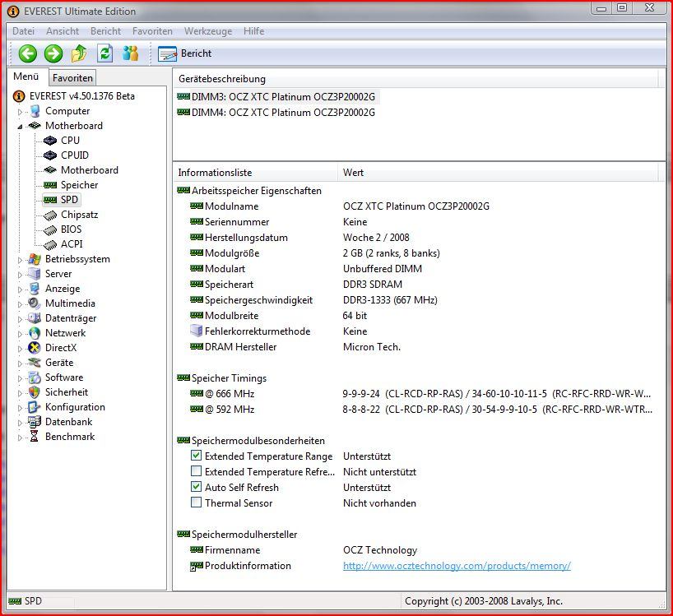Click the Refresh toolbar icon
The image size is (673, 616).
105,53
